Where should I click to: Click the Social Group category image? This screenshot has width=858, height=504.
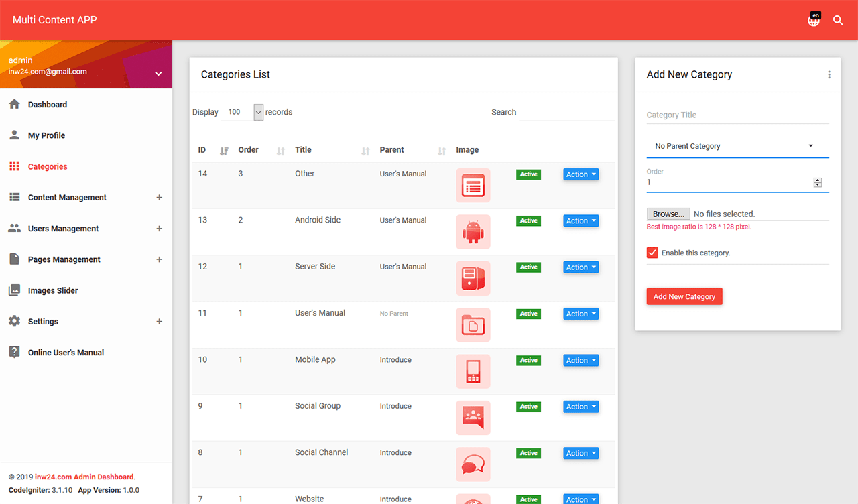(473, 418)
